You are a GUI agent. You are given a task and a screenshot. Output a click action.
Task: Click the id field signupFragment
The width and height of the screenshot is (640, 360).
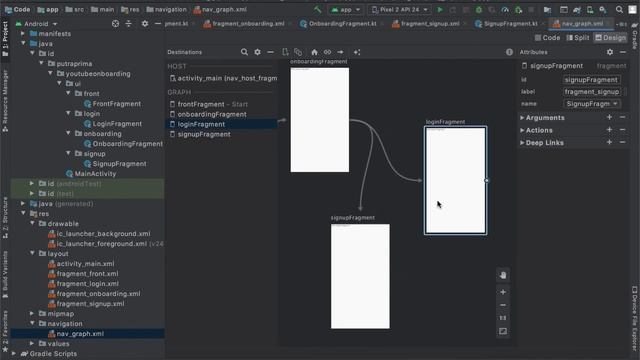click(x=591, y=80)
